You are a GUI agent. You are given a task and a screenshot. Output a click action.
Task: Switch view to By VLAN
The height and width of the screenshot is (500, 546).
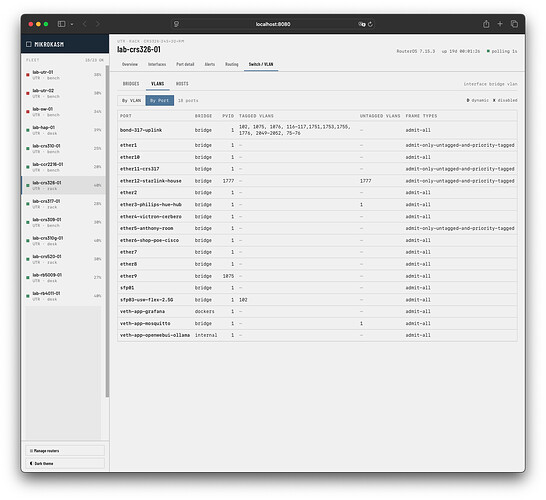point(131,100)
